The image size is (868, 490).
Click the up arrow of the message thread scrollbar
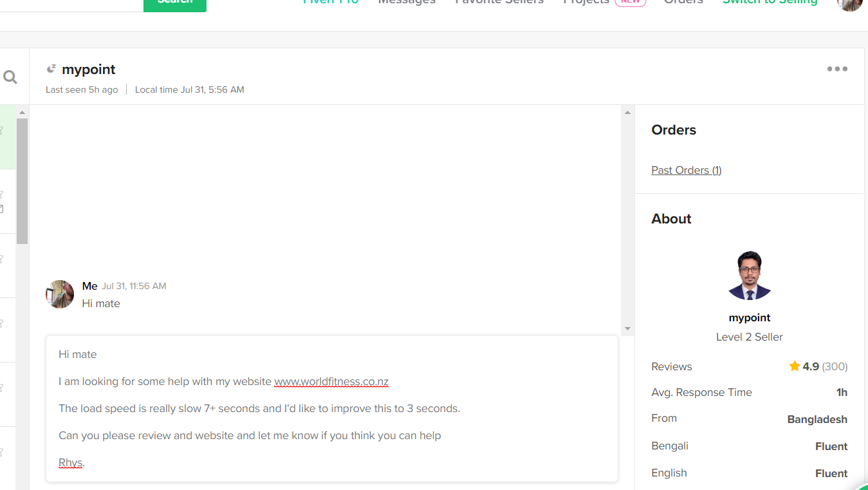point(627,113)
